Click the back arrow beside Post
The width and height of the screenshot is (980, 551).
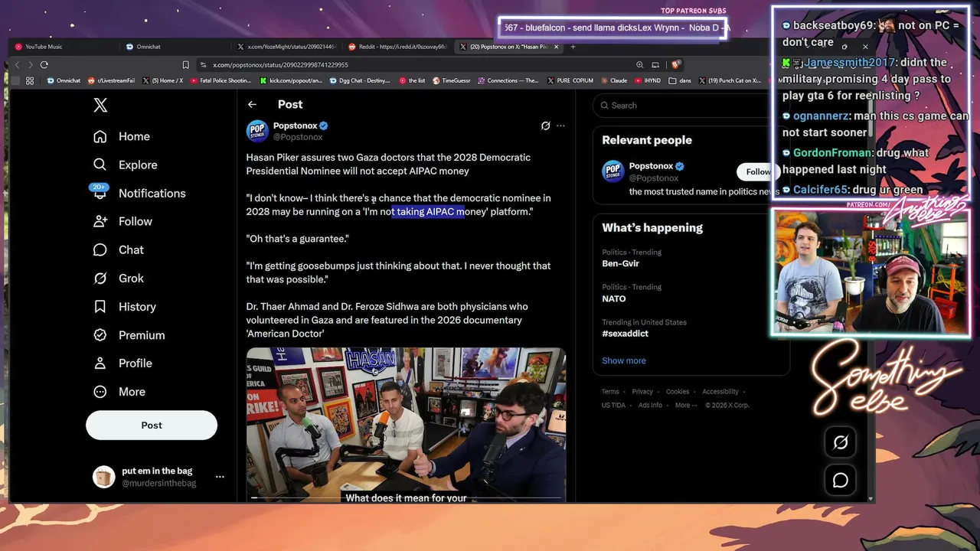click(x=252, y=104)
